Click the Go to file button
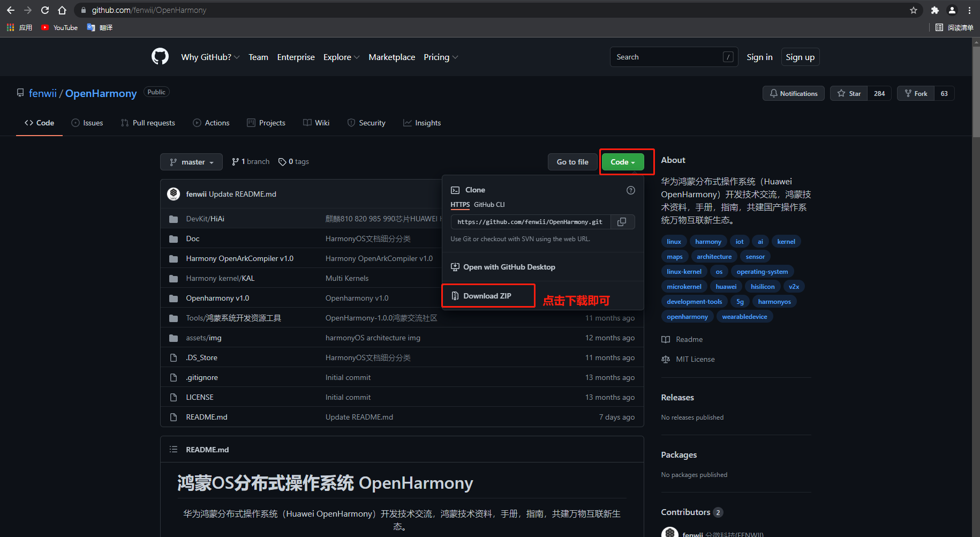The width and height of the screenshot is (980, 537). [x=572, y=162]
